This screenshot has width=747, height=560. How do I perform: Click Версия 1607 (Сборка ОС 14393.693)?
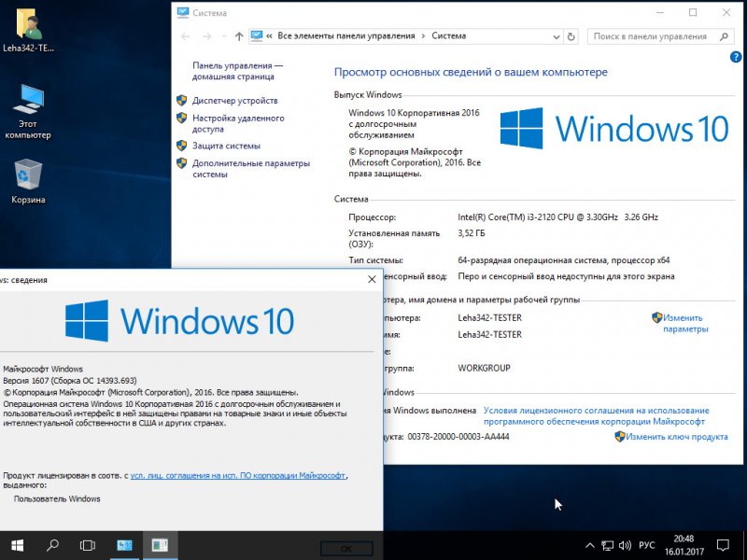(70, 381)
